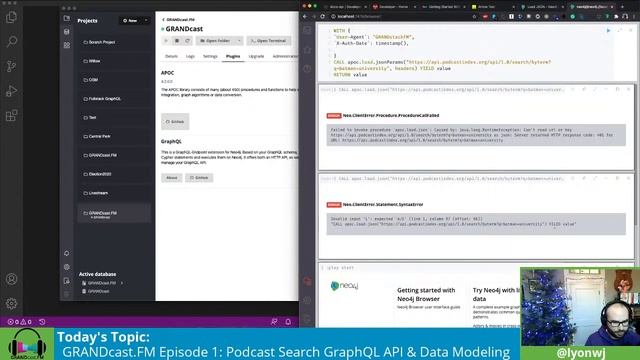Select the Scratch Project in Projects list
The height and width of the screenshot is (360, 640).
click(114, 42)
